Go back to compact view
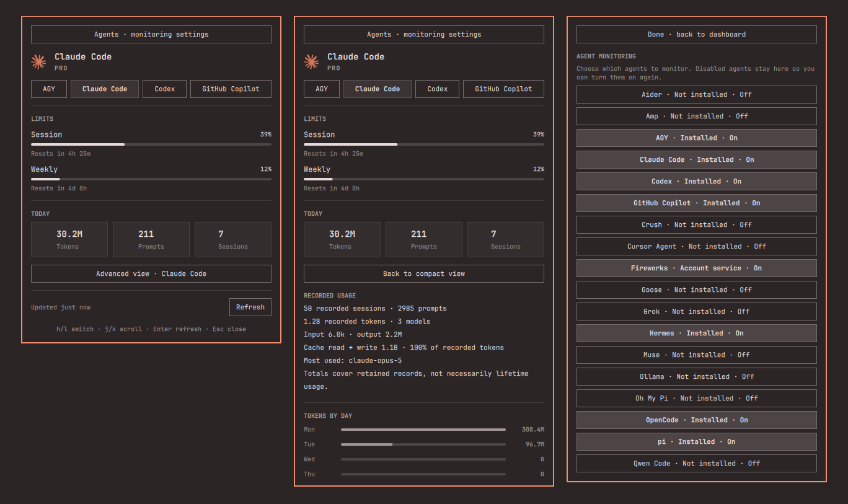Screen dimensions: 848x504 (424, 274)
